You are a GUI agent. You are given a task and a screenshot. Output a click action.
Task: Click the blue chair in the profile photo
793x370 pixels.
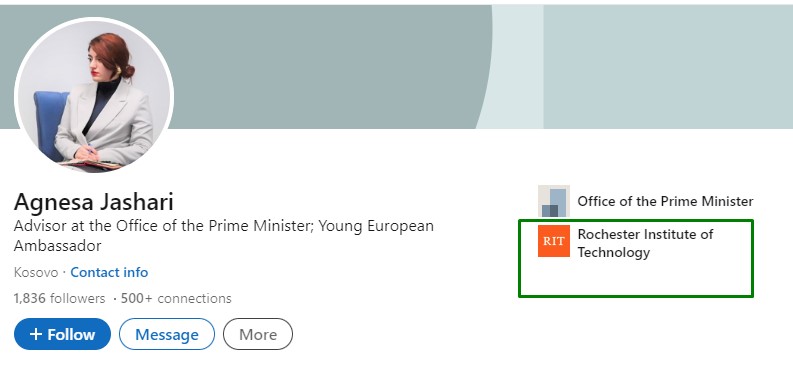50,125
